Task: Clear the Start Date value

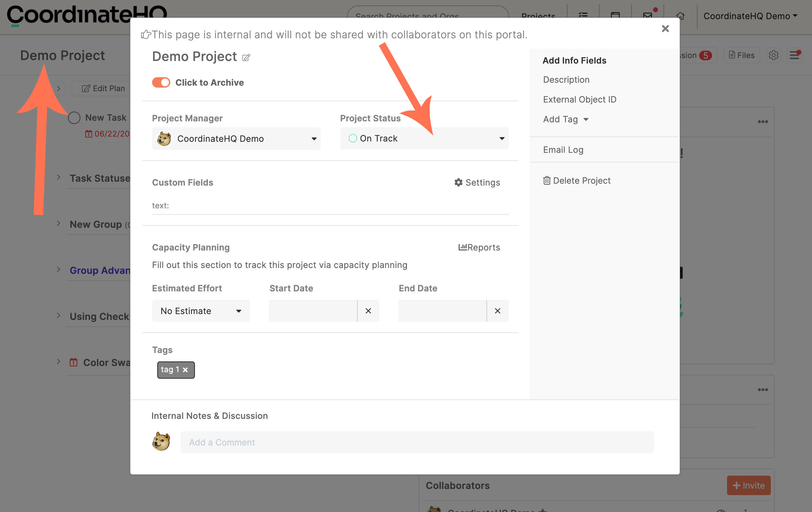Action: coord(368,311)
